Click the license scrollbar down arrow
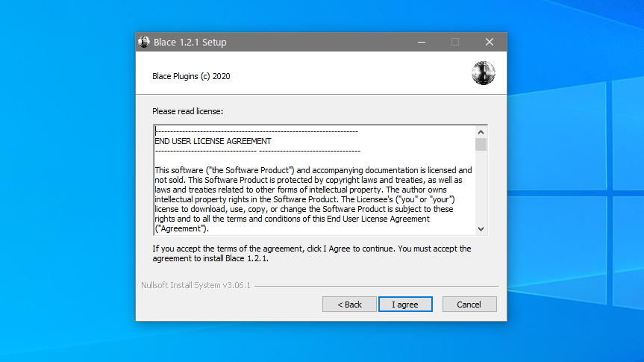Image resolution: width=644 pixels, height=362 pixels. pyautogui.click(x=481, y=229)
